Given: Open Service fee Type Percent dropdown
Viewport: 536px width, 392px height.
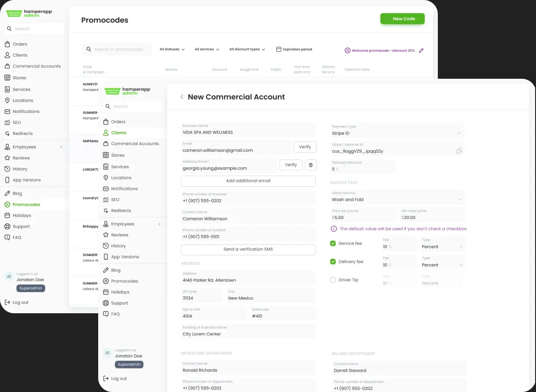Looking at the screenshot, I should point(442,244).
